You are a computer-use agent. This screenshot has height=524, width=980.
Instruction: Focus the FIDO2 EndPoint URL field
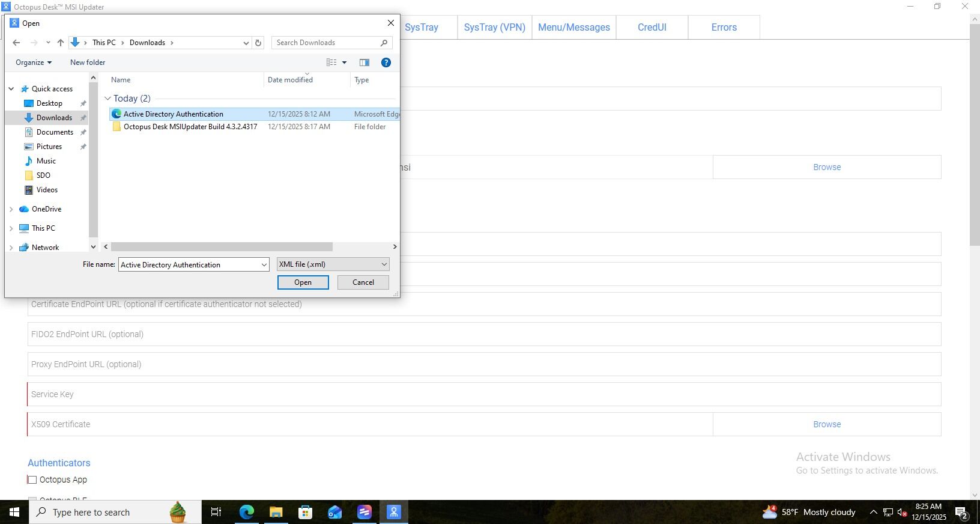(x=484, y=334)
